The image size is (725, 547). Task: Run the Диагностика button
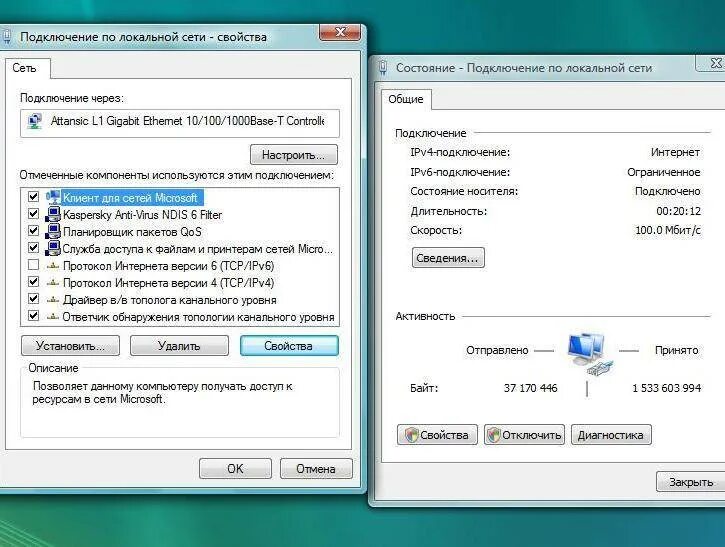coord(611,435)
